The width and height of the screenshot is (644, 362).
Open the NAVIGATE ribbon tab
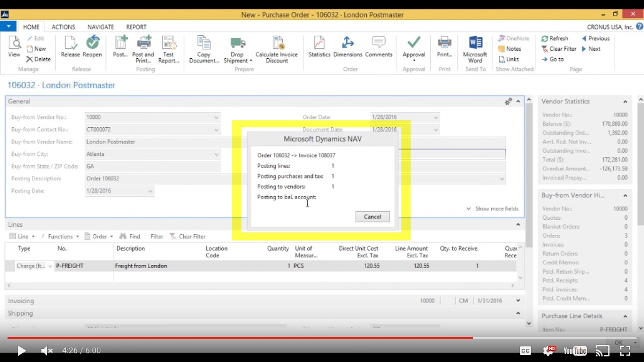click(x=100, y=27)
